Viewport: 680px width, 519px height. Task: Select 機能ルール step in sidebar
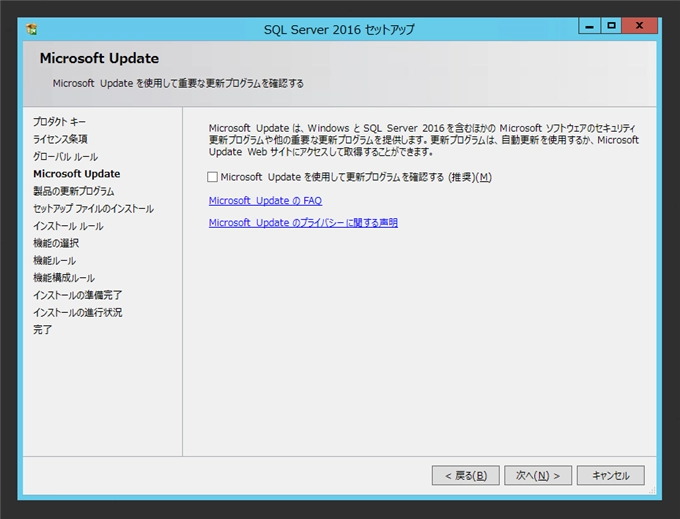click(x=54, y=261)
